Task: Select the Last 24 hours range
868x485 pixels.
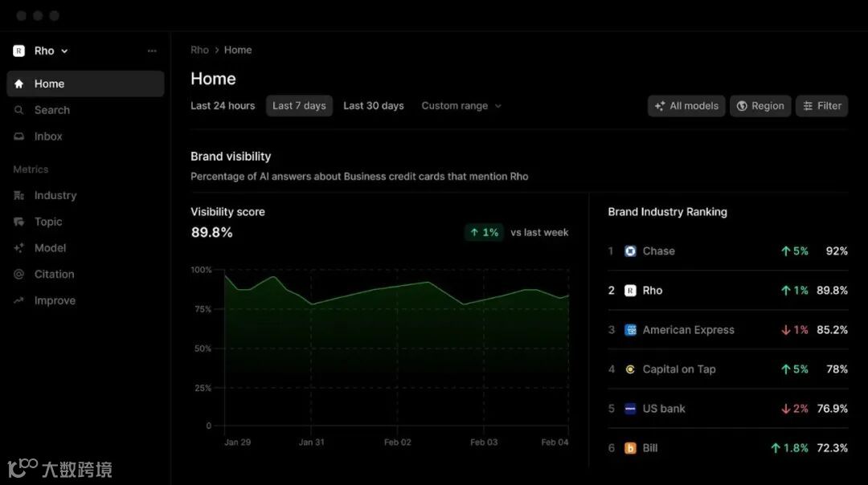Action: click(223, 106)
